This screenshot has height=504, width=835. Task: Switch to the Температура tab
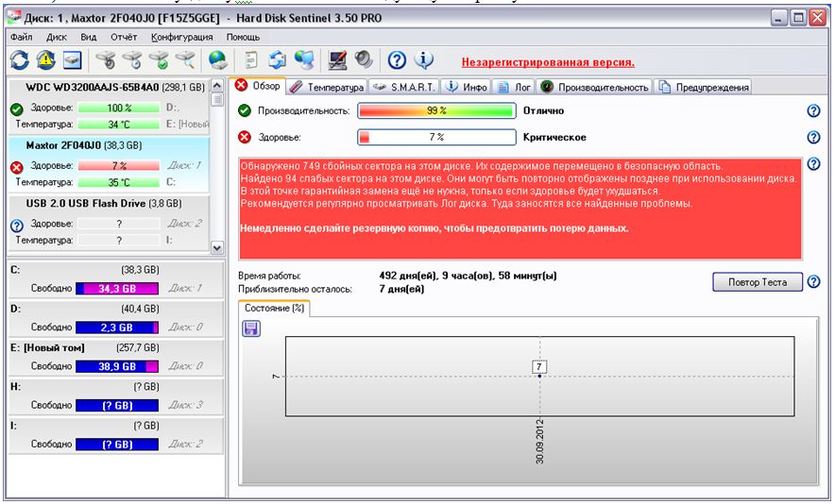[x=327, y=87]
